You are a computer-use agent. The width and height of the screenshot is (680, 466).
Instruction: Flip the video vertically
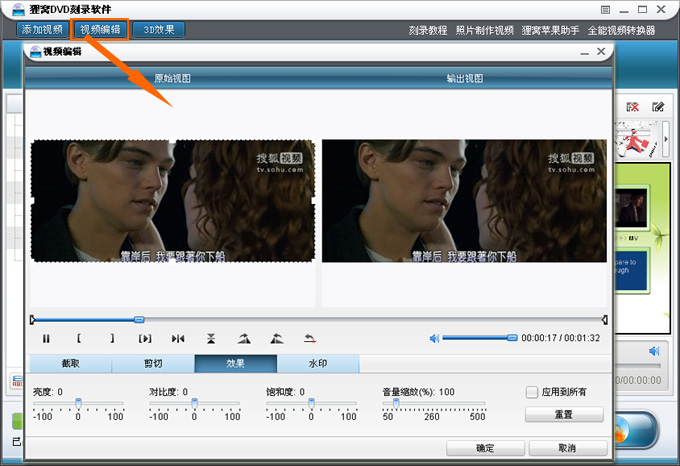[x=211, y=339]
